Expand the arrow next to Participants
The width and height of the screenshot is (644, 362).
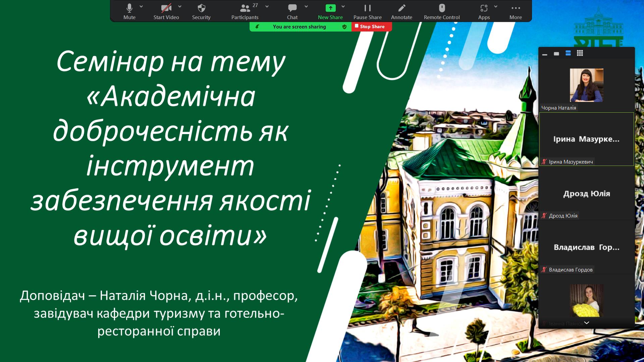[x=267, y=6]
